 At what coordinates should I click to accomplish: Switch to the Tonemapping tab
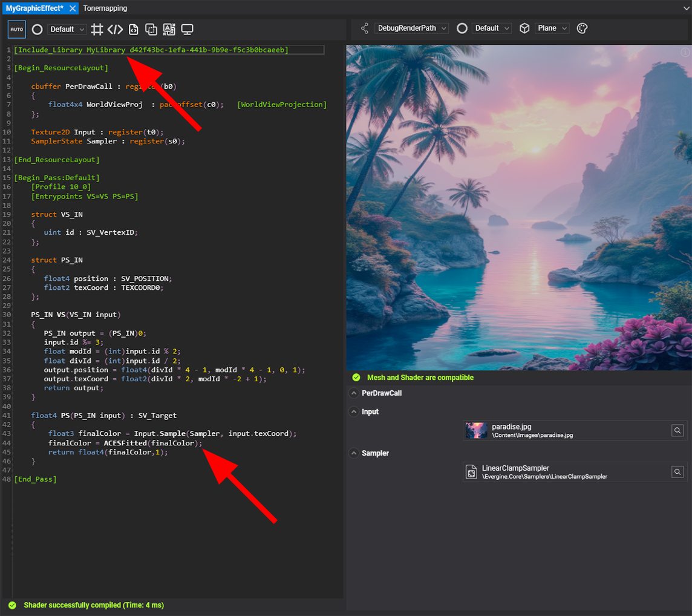tap(105, 8)
